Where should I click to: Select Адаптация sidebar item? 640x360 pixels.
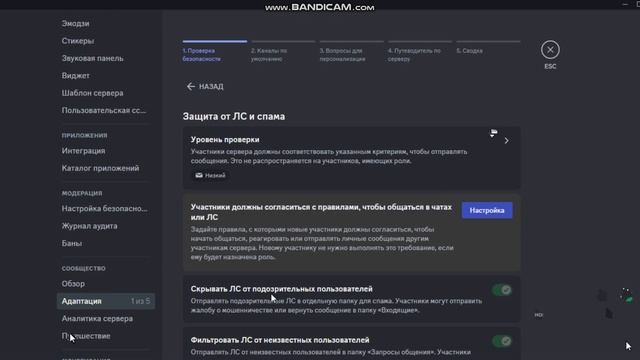pos(106,301)
